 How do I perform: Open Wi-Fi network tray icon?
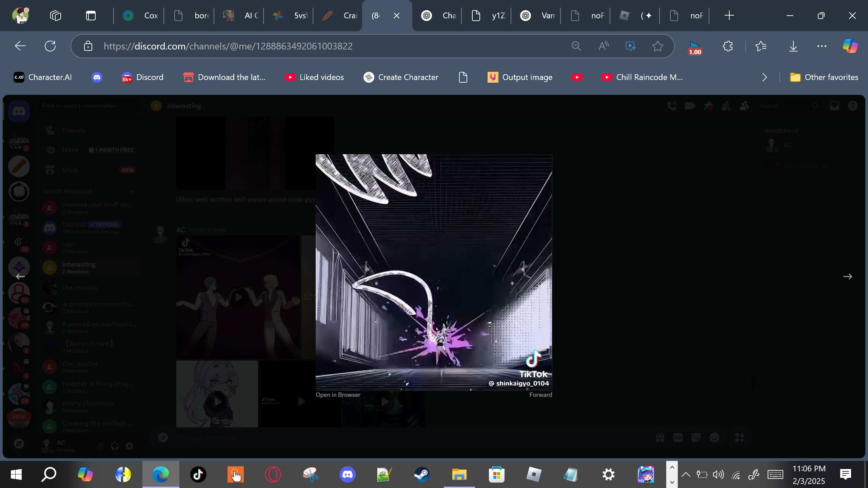coord(736,474)
